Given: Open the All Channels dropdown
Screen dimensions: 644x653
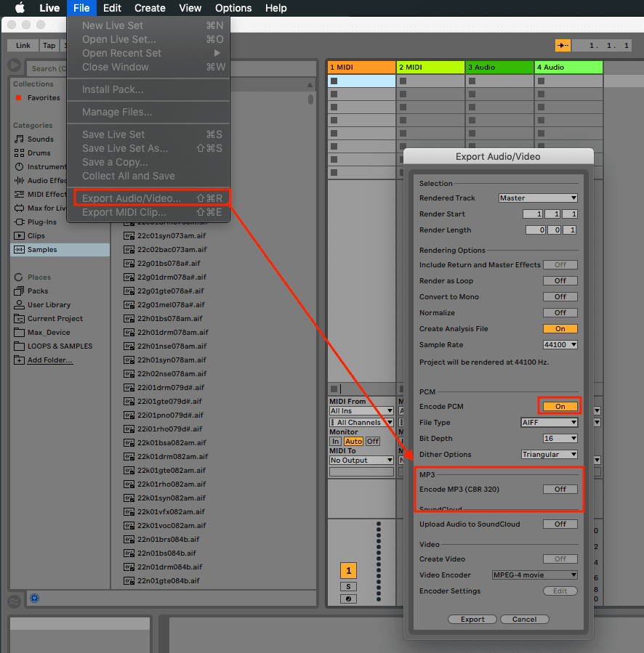Looking at the screenshot, I should click(x=361, y=422).
